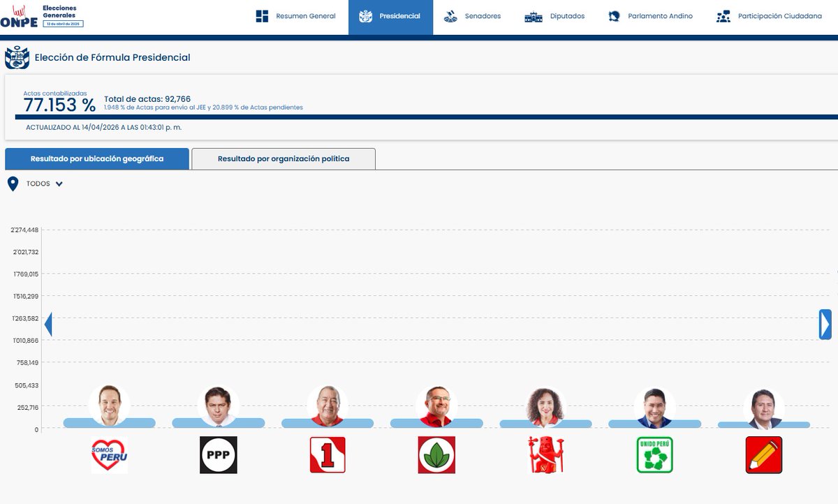
Task: Click the Unido Perú recycling logo
Action: pos(654,454)
